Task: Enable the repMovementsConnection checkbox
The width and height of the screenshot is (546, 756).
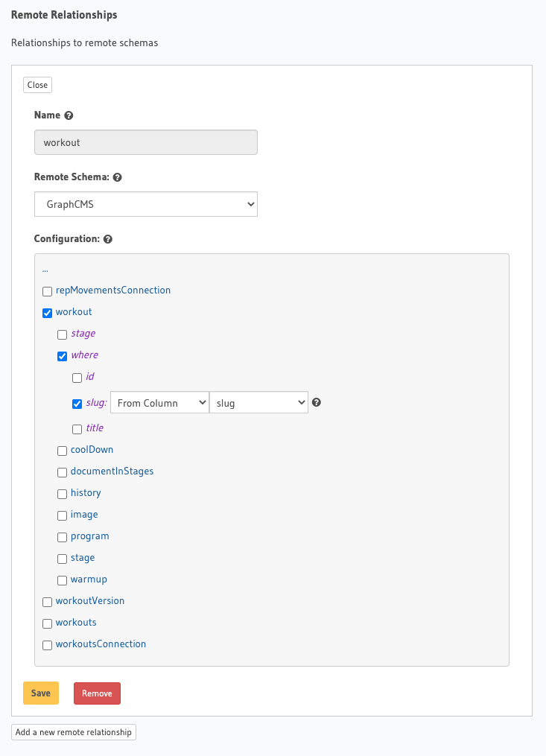Action: pyautogui.click(x=48, y=290)
